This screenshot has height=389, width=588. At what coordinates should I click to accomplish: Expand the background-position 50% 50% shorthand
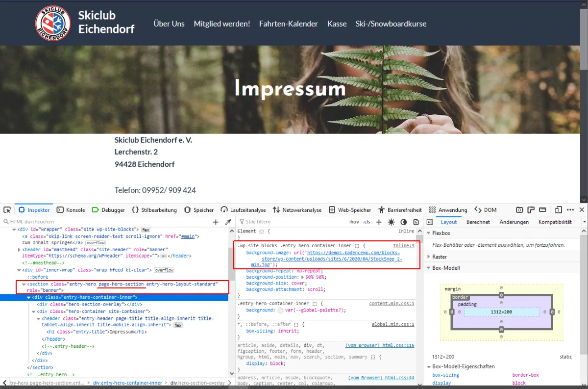click(303, 277)
